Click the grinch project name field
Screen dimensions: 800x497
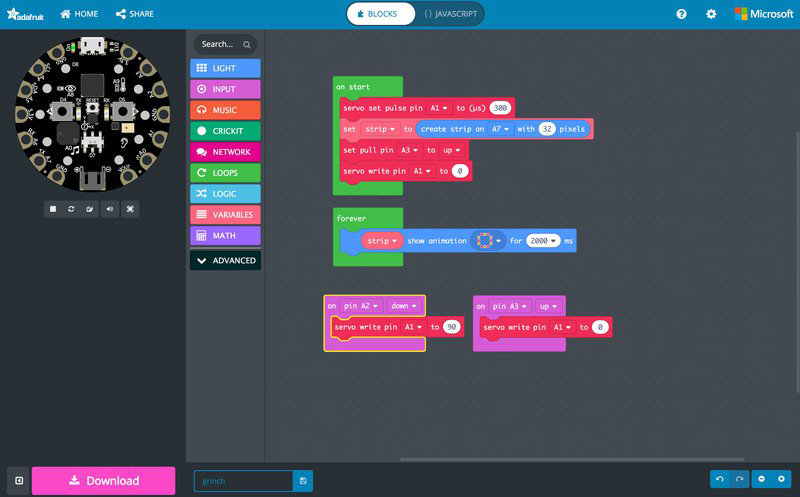[242, 481]
